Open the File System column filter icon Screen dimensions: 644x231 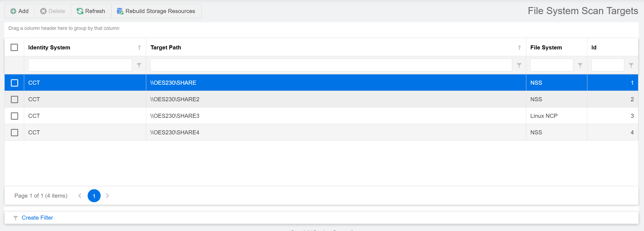tap(580, 65)
